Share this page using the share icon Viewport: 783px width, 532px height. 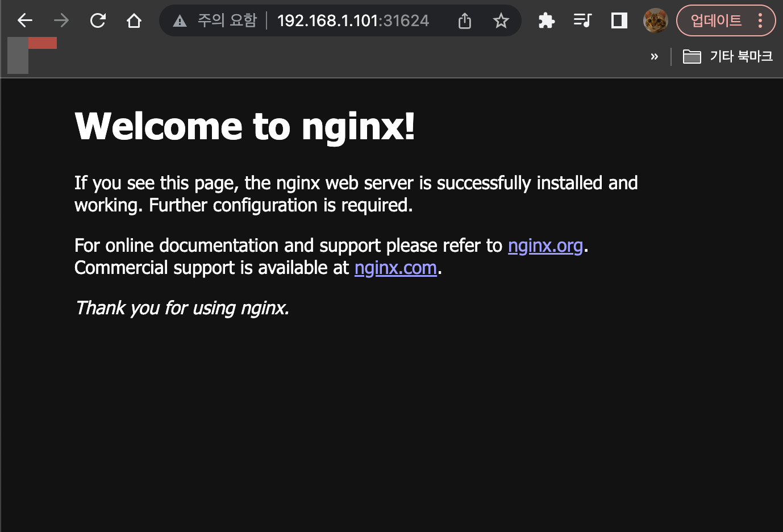point(465,21)
